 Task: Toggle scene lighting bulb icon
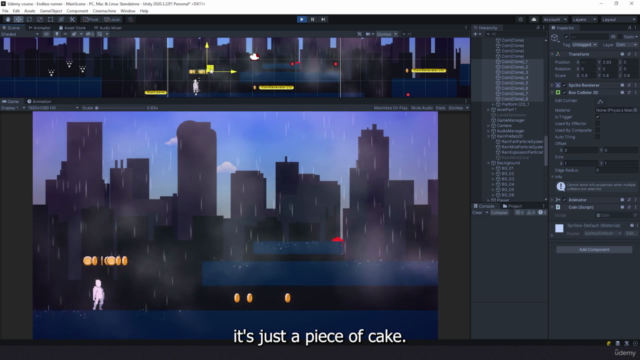(57, 34)
